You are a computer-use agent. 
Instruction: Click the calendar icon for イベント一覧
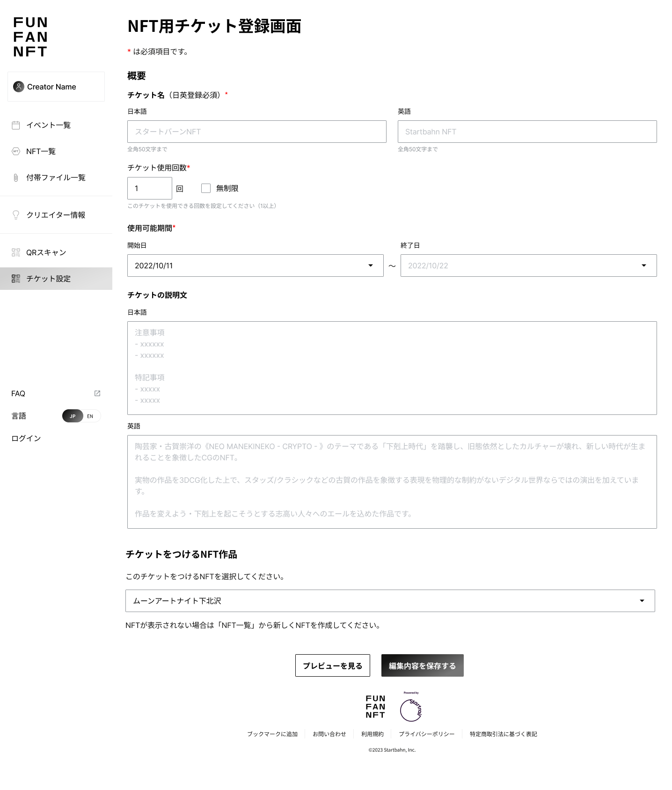16,125
